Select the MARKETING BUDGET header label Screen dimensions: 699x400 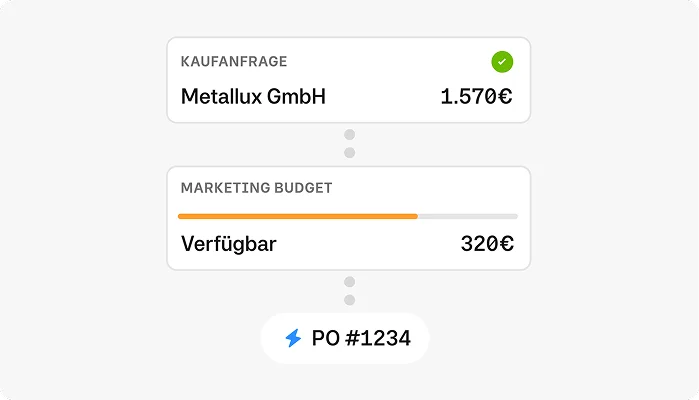(x=256, y=188)
